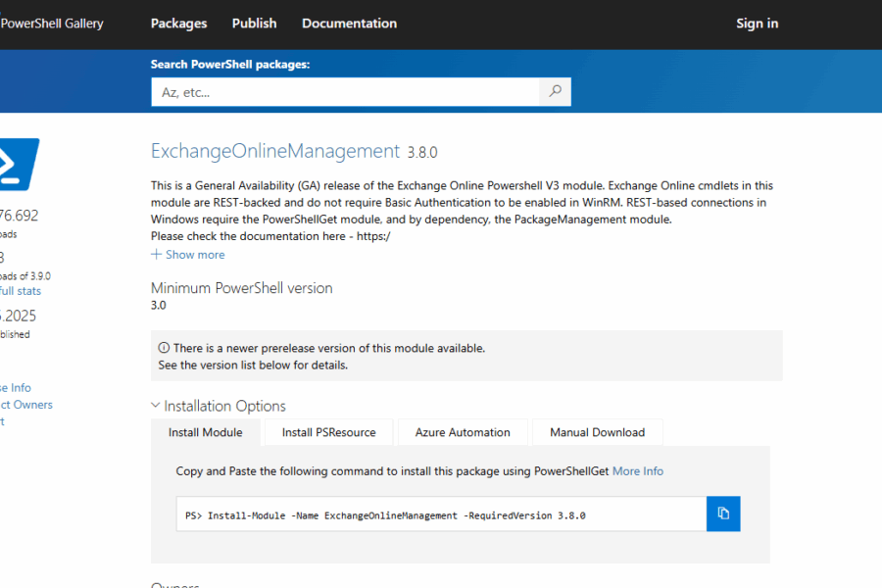Select the Install Module tab
The image size is (882, 588).
[206, 432]
